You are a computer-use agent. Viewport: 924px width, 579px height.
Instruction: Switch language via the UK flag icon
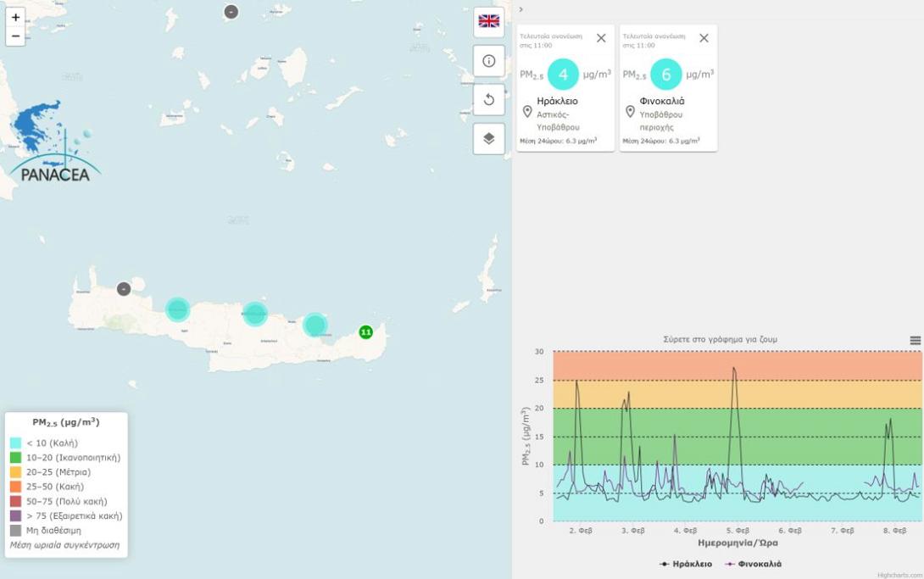487,22
